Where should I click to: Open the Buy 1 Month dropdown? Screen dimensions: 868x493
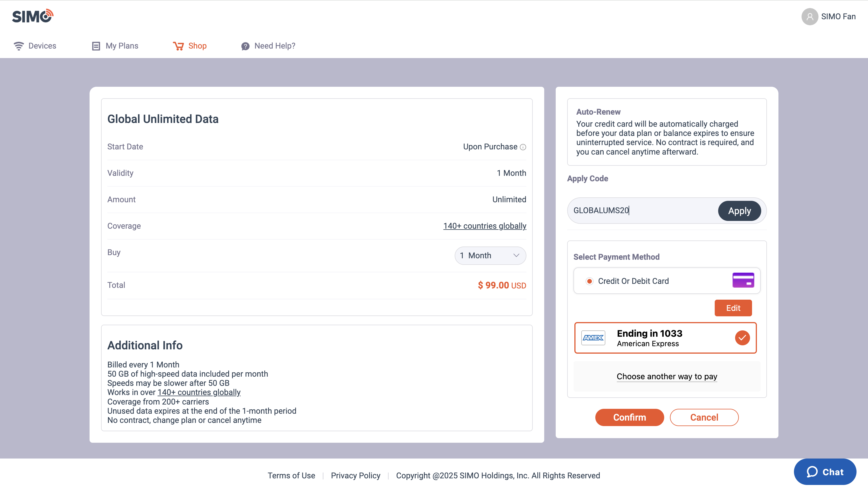tap(490, 256)
